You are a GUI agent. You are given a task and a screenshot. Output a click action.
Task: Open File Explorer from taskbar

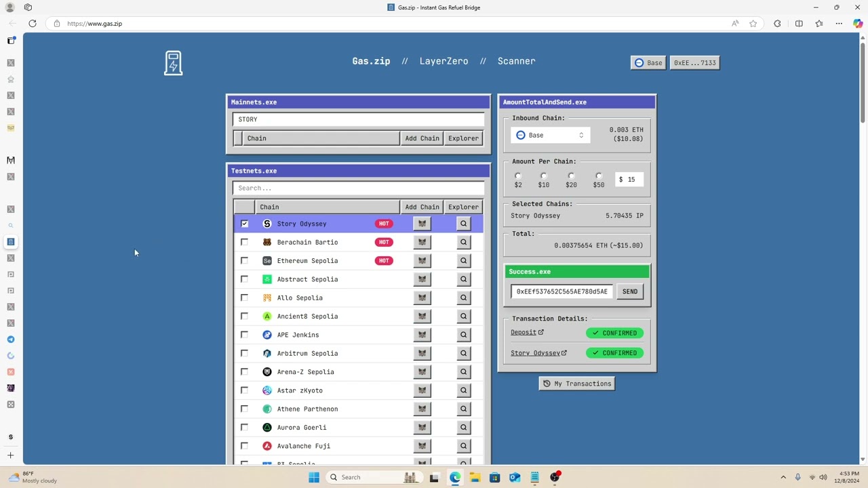coord(475,477)
